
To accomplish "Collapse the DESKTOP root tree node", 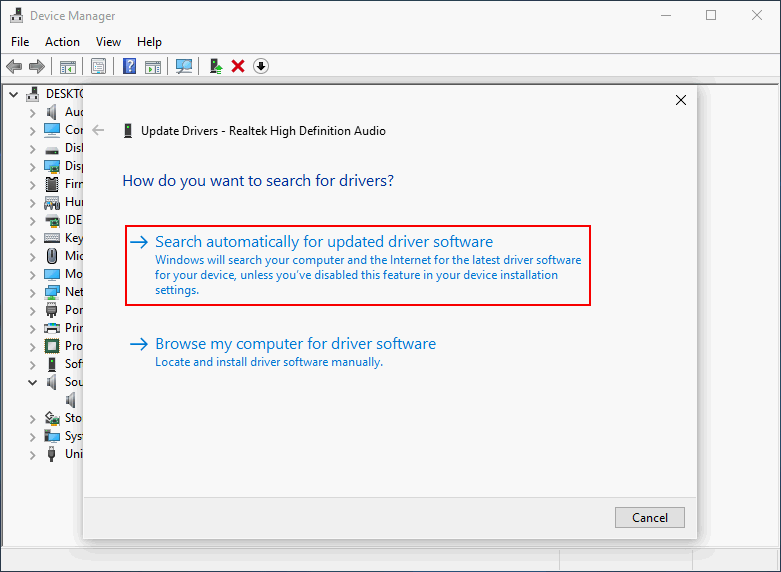I will tap(13, 94).
